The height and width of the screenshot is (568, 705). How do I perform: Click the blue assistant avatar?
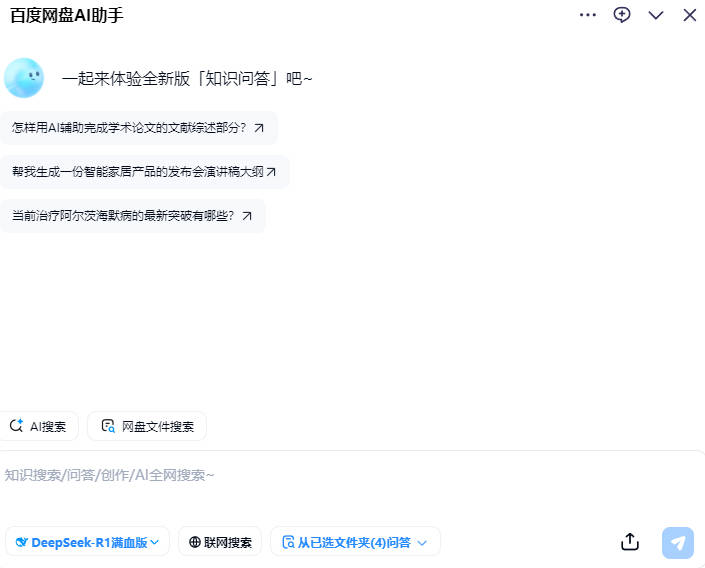[x=24, y=78]
